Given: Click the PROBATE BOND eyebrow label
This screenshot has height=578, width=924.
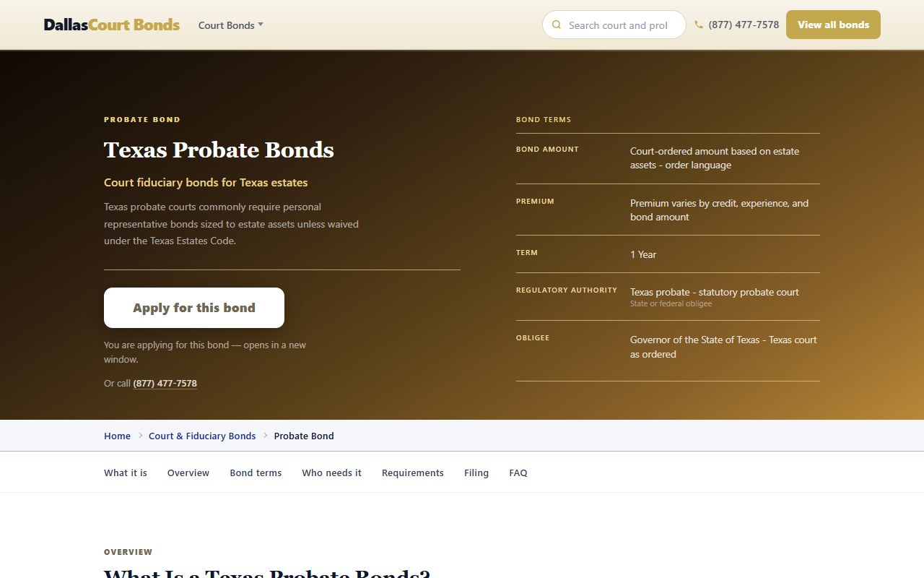Looking at the screenshot, I should pyautogui.click(x=142, y=120).
